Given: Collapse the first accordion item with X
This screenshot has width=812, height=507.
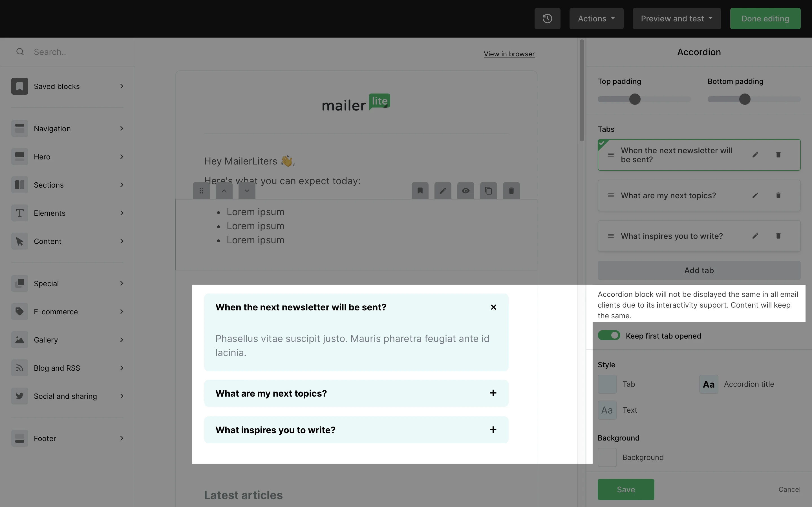Looking at the screenshot, I should click(493, 307).
